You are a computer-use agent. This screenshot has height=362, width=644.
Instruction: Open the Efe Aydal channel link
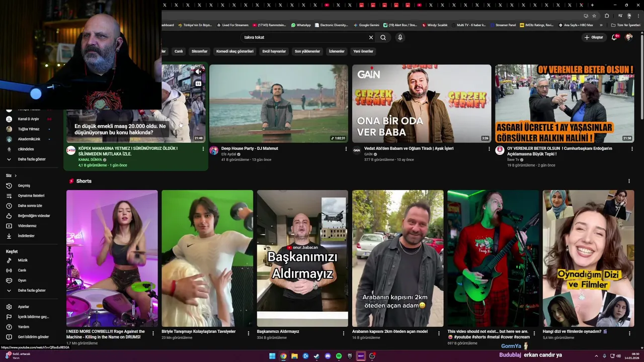[230, 154]
